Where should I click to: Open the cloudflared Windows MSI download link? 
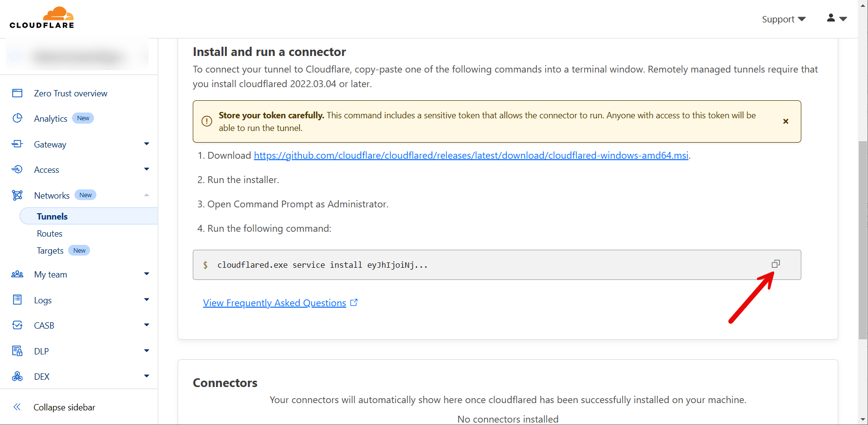[x=471, y=155]
